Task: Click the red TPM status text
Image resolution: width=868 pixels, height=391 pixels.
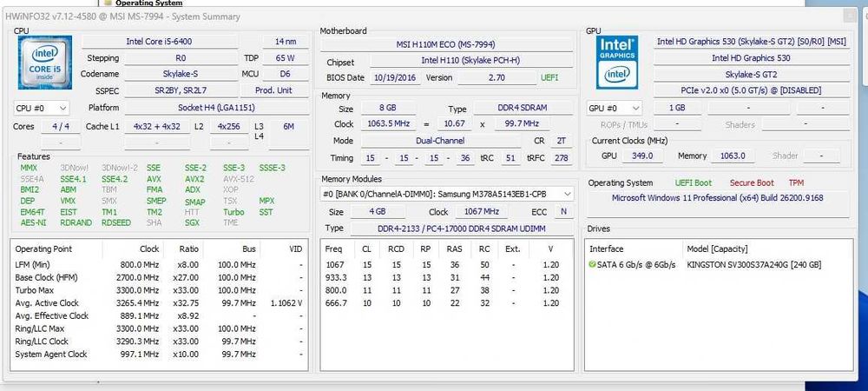Action: coord(796,182)
